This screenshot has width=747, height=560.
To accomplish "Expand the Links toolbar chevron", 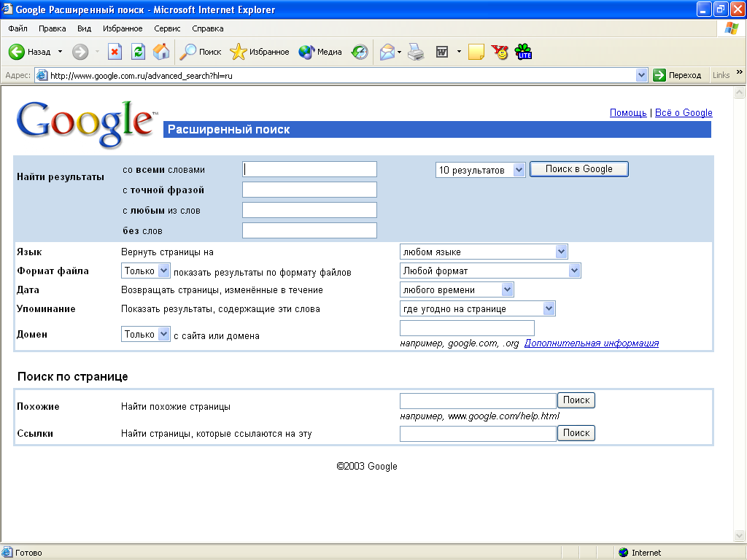I will (x=740, y=72).
